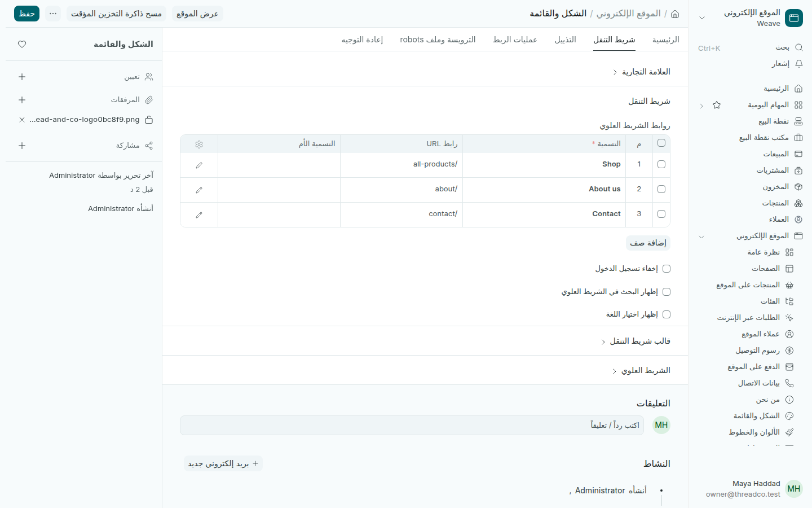
Task: Click the MH user avatar in sidebar footer
Action: (x=794, y=489)
